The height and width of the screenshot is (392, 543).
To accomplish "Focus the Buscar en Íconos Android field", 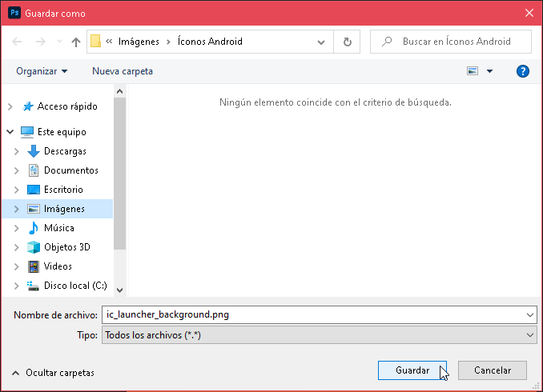I will point(451,42).
